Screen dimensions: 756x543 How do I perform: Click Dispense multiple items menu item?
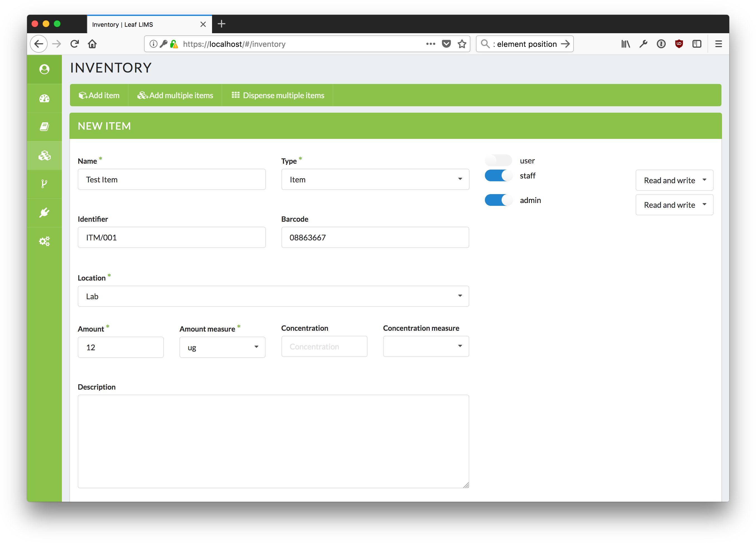pyautogui.click(x=278, y=95)
